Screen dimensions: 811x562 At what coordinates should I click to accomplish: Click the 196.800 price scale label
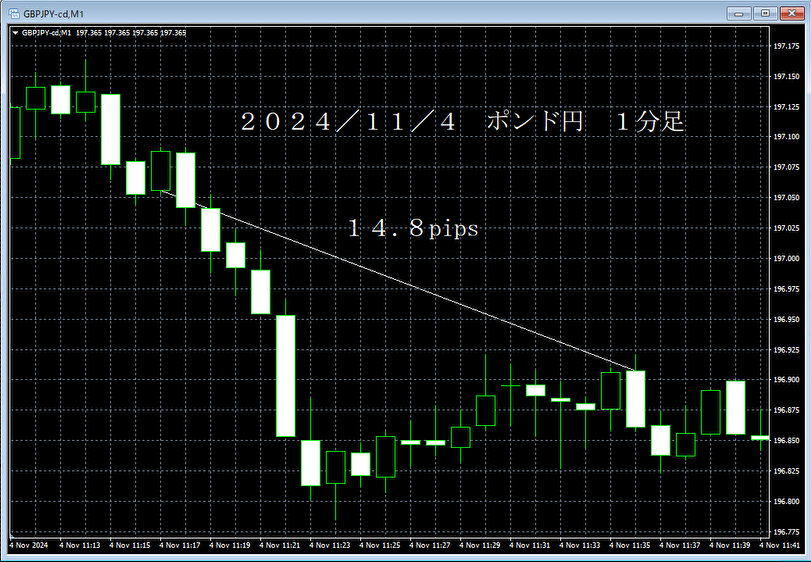[786, 502]
